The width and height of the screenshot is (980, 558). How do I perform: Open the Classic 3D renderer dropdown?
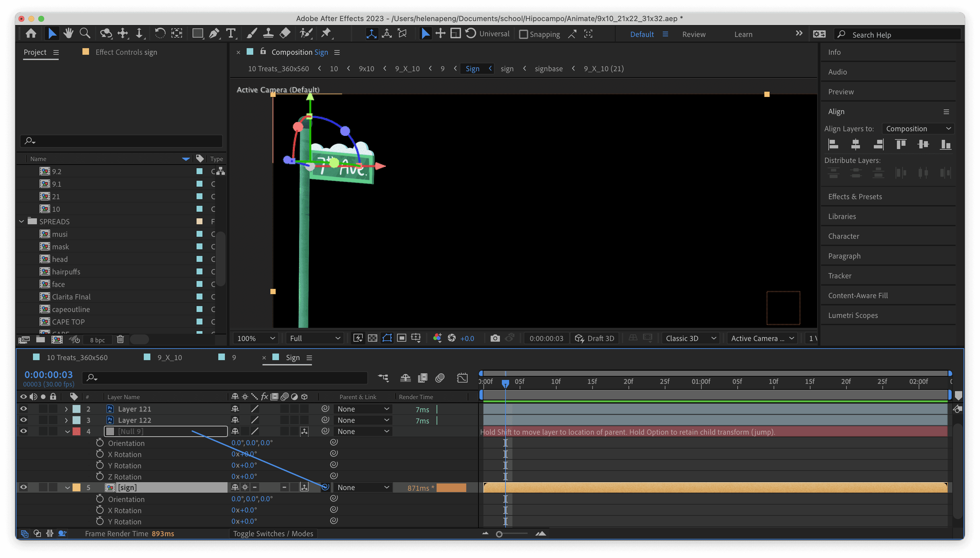pyautogui.click(x=690, y=338)
